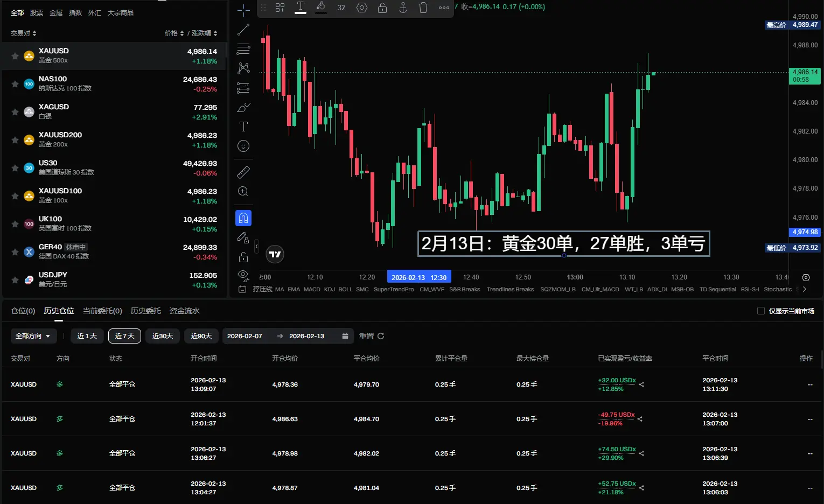The width and height of the screenshot is (824, 504).
Task: Open the 历史委托 tab
Action: 146,311
